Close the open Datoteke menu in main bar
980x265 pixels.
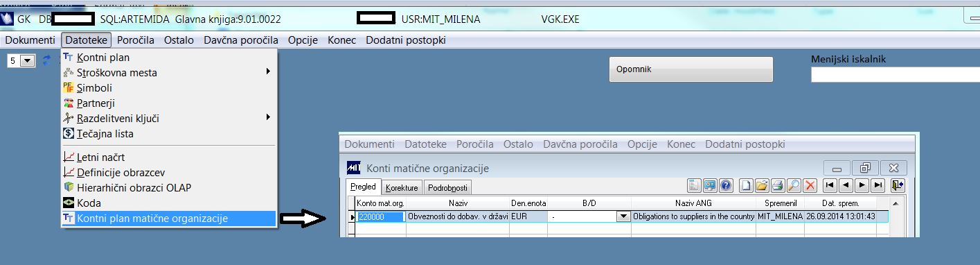click(x=86, y=40)
